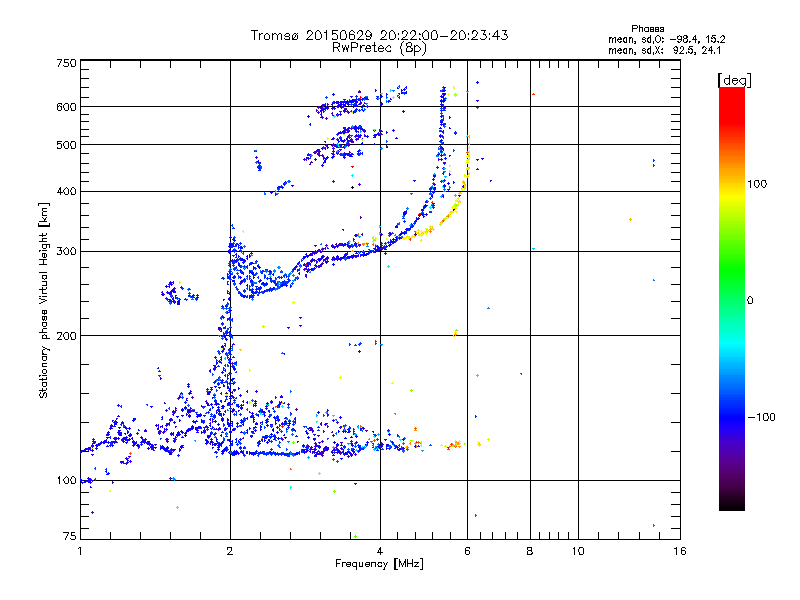This screenshot has height=600, width=800.
Task: Click the x-axis tick label '1'
Action: point(80,551)
